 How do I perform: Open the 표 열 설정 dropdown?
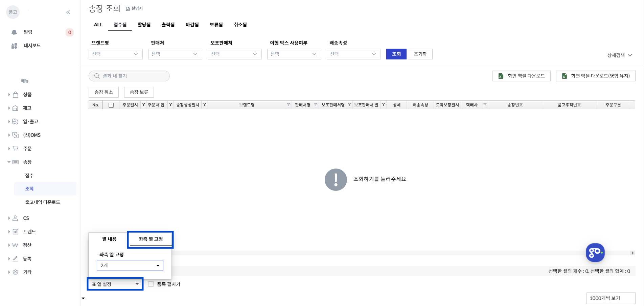(x=115, y=284)
